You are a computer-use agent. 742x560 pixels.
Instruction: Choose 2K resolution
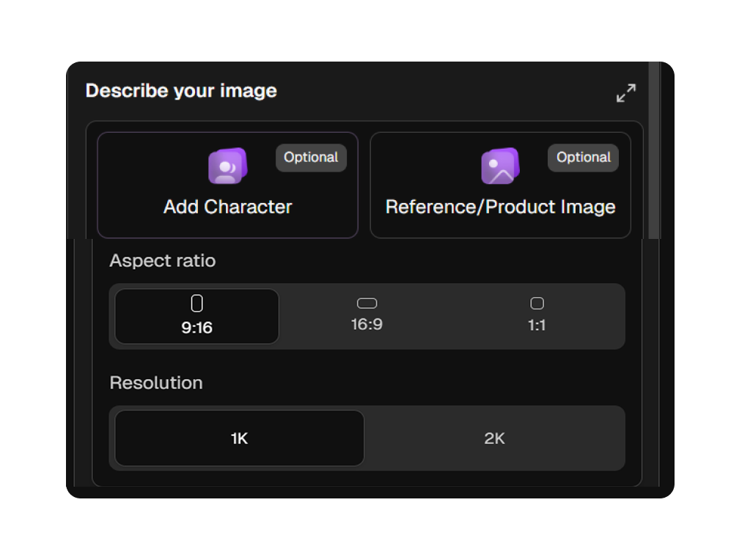(x=494, y=438)
